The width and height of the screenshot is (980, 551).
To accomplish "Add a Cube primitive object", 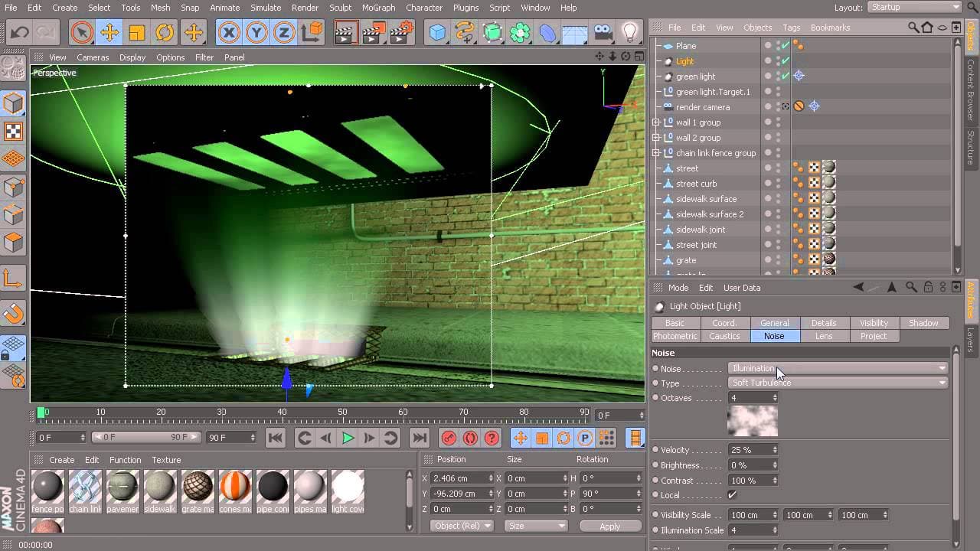I will (x=437, y=33).
